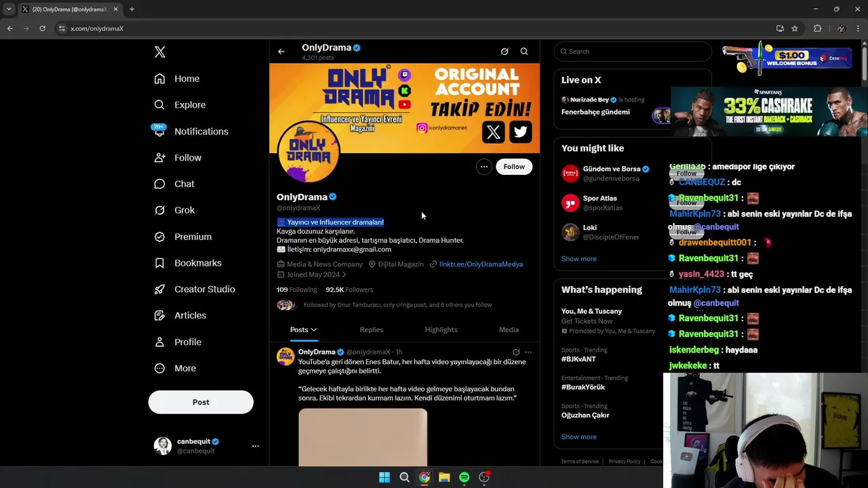The width and height of the screenshot is (868, 488).
Task: Open Explore in the sidebar
Action: 180,105
